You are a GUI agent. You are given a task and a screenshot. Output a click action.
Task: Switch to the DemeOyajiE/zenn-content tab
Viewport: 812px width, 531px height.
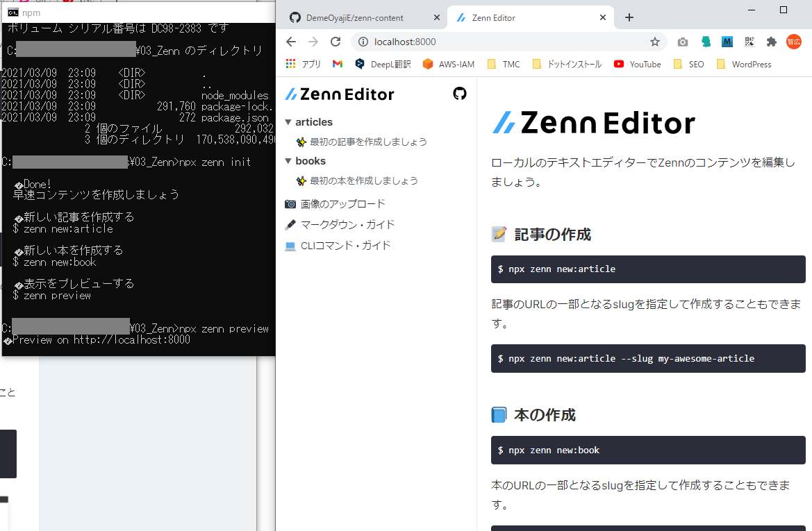(355, 17)
